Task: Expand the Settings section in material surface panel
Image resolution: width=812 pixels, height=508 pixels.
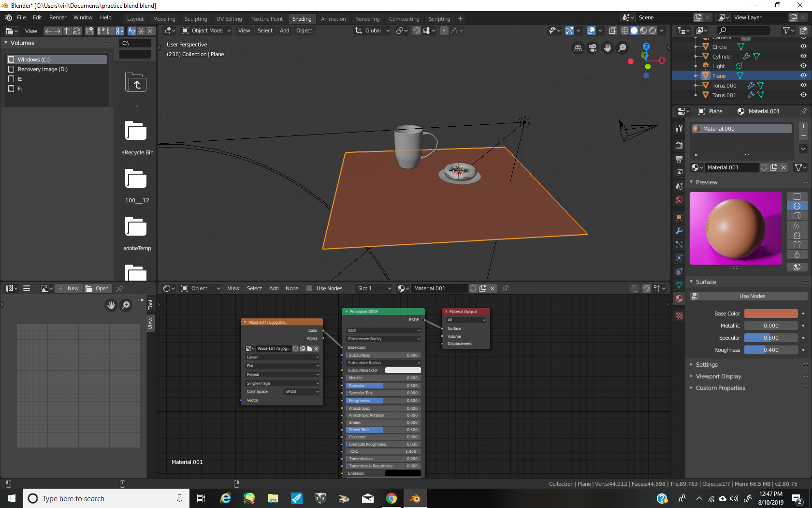Action: [x=706, y=364]
